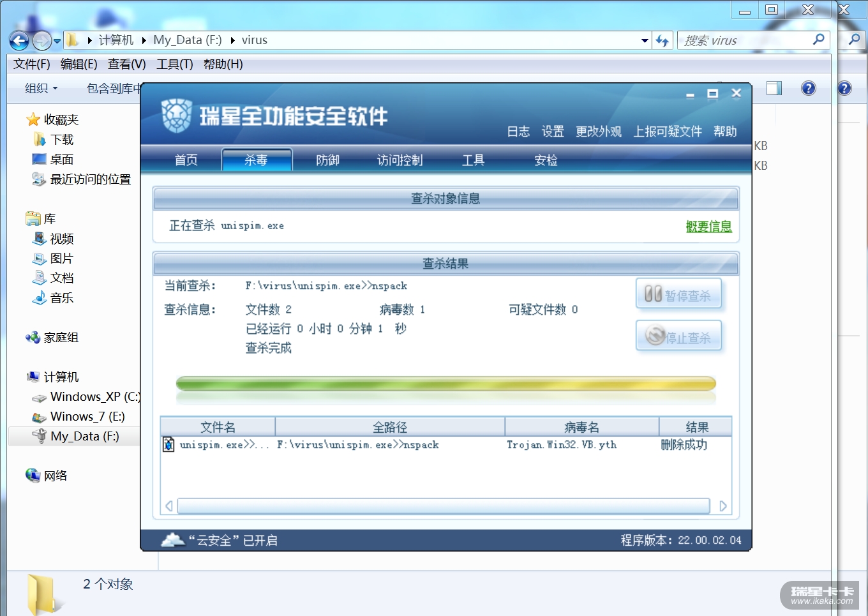The image size is (868, 616).
Task: Select the My_Data (F:) drive icon in the sidebar
Action: (40, 436)
